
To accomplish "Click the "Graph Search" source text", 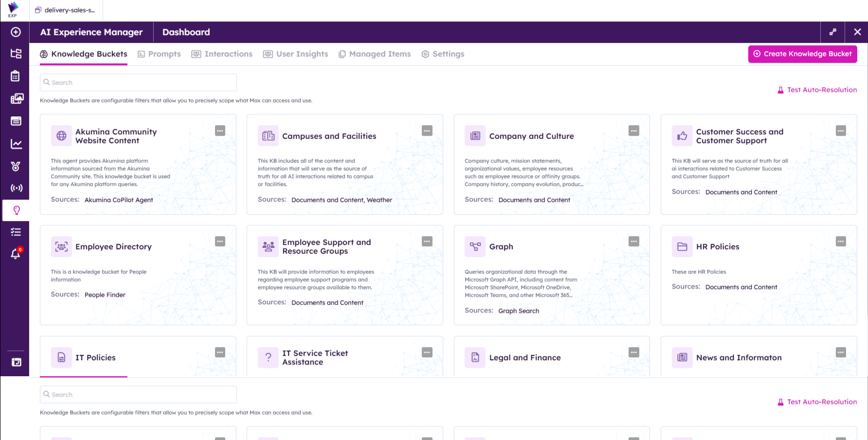I will pyautogui.click(x=519, y=311).
